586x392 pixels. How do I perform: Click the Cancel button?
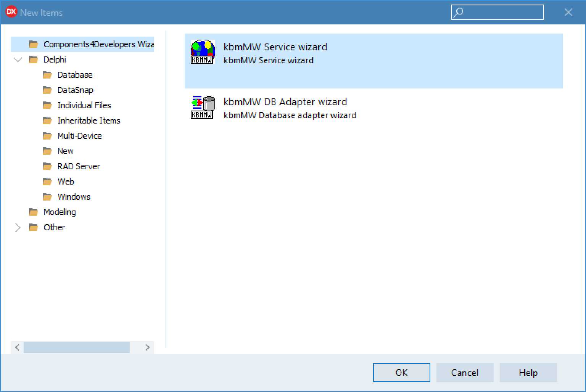coord(465,373)
